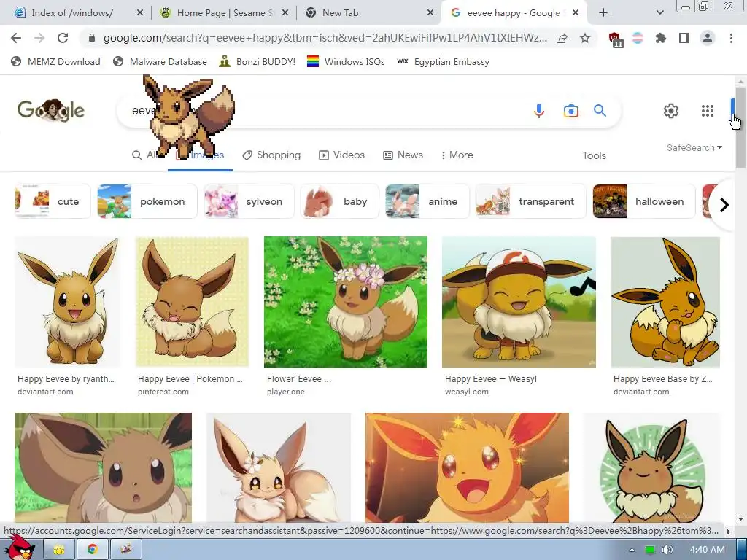Filter results by the transparent chip
Screen dimensions: 747x560
pos(531,201)
